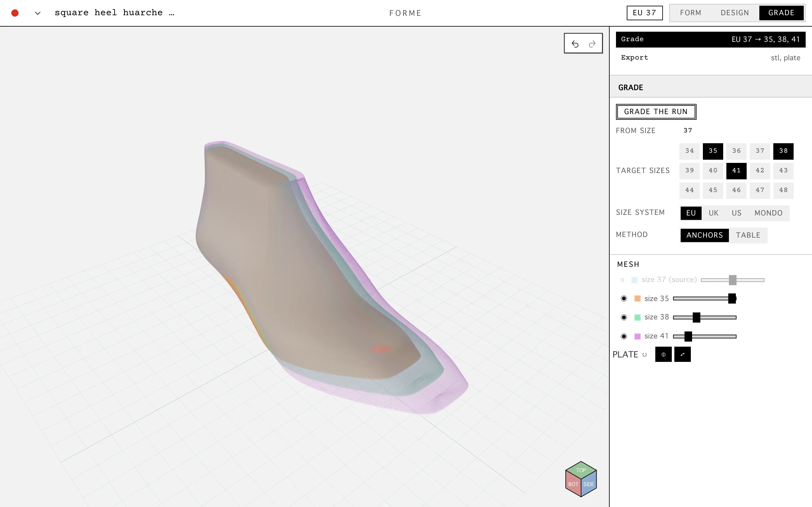Toggle size 35 mesh visibility radio
The image size is (812, 507).
click(x=624, y=298)
